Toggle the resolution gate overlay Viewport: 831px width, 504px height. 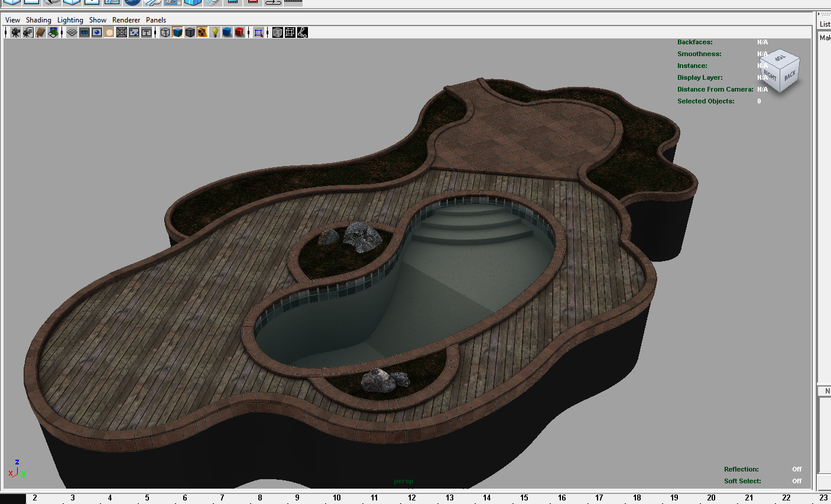coord(97,32)
